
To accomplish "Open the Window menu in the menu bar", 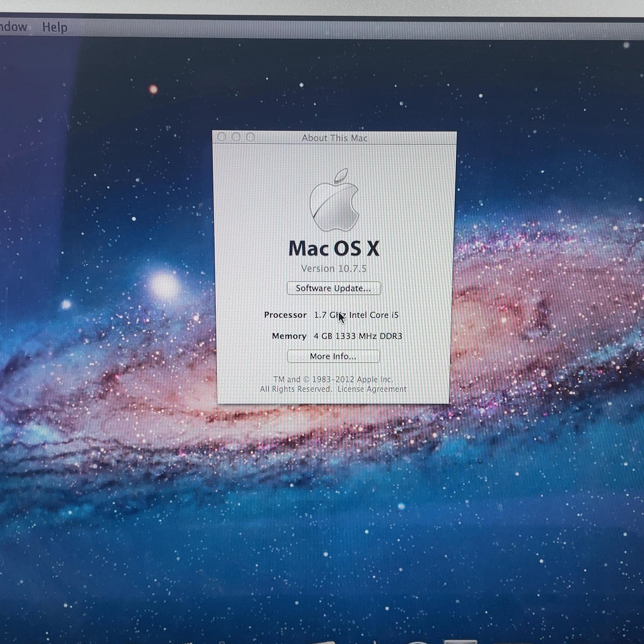I will (x=13, y=27).
